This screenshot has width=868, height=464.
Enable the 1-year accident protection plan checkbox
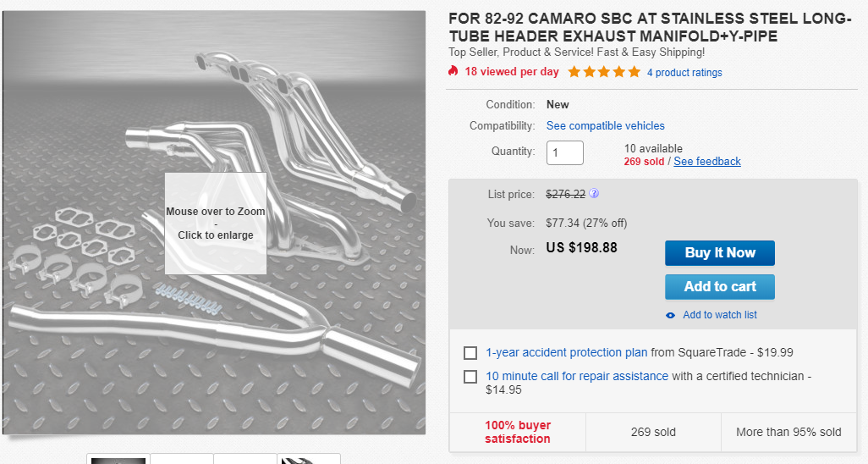point(470,353)
